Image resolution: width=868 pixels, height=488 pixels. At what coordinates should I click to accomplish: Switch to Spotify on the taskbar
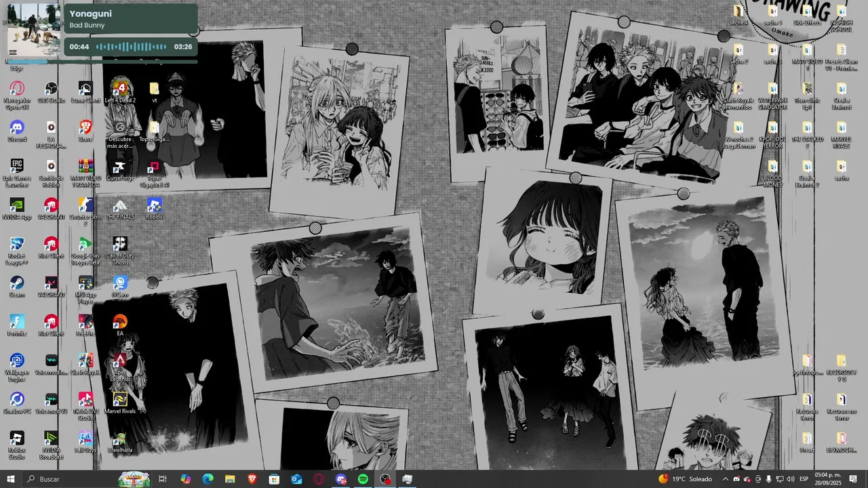363,479
